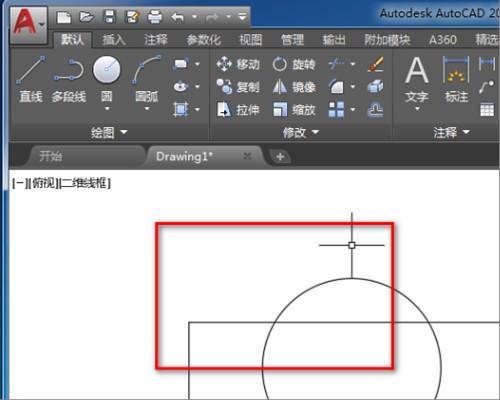The width and height of the screenshot is (500, 400).
Task: Expand the 文字 text options arrow
Action: [417, 109]
